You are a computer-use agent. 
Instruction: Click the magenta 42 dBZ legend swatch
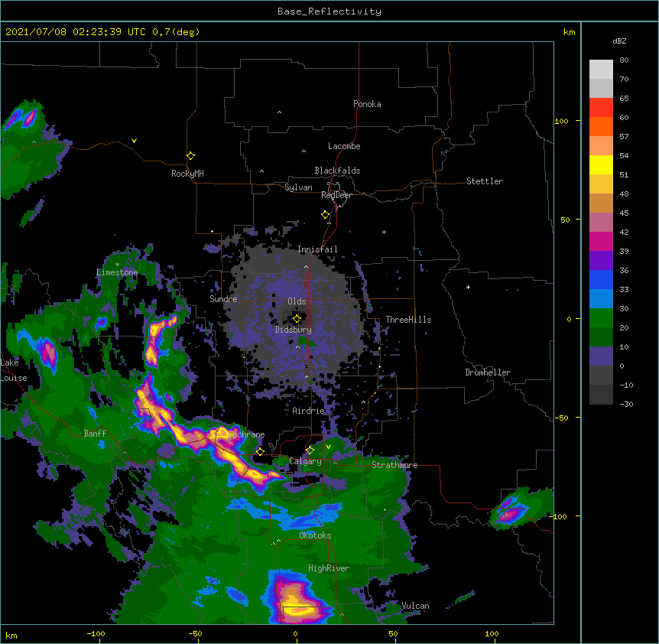[601, 241]
